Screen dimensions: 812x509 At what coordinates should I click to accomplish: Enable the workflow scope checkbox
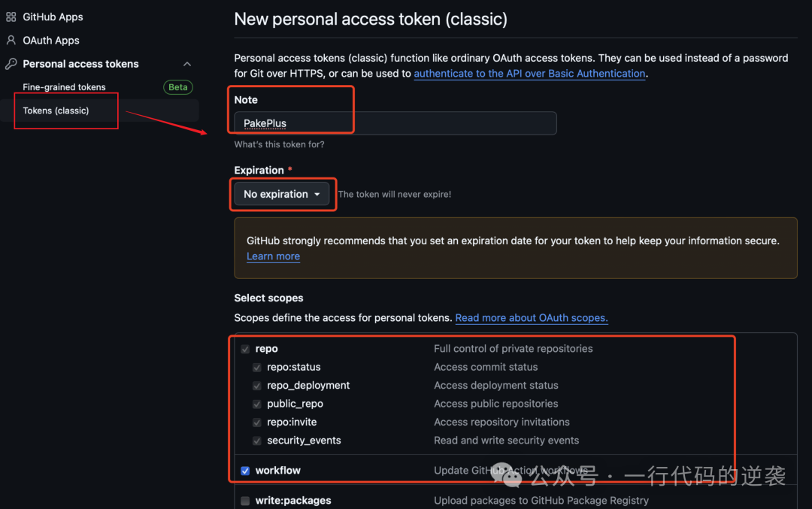(x=244, y=471)
